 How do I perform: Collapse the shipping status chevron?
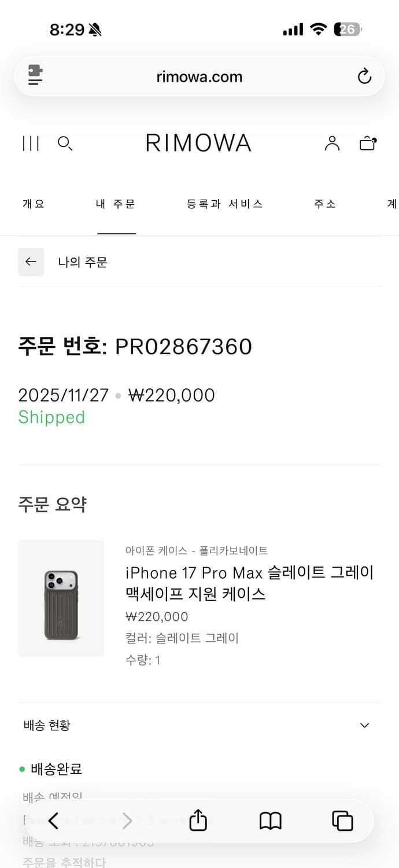tap(364, 725)
